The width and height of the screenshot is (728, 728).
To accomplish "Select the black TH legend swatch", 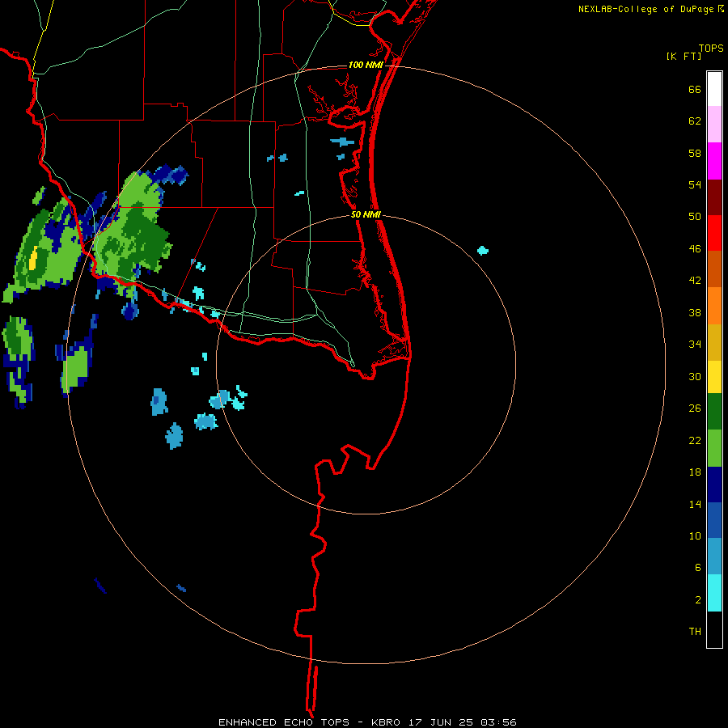I will coord(714,629).
